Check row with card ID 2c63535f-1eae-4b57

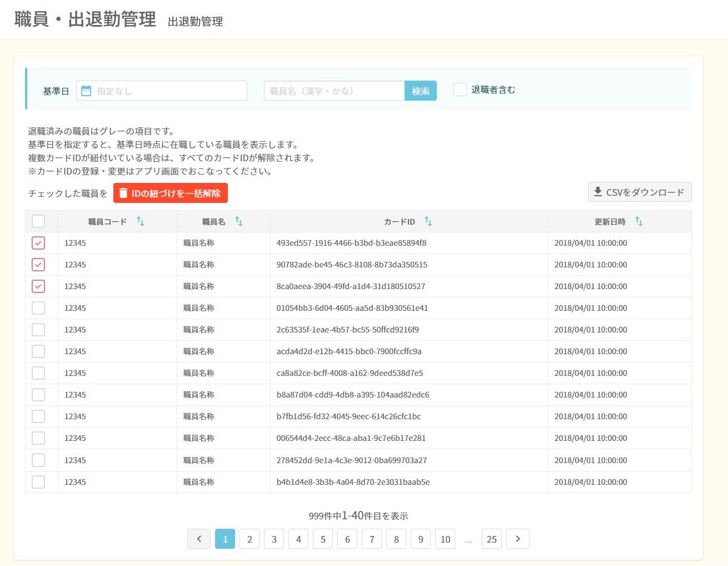[38, 330]
